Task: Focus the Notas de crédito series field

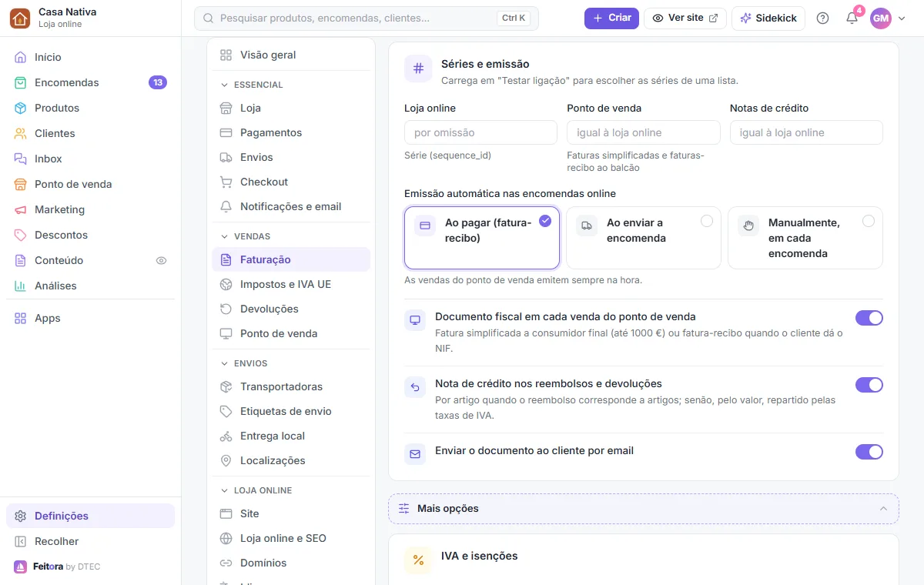Action: click(806, 132)
